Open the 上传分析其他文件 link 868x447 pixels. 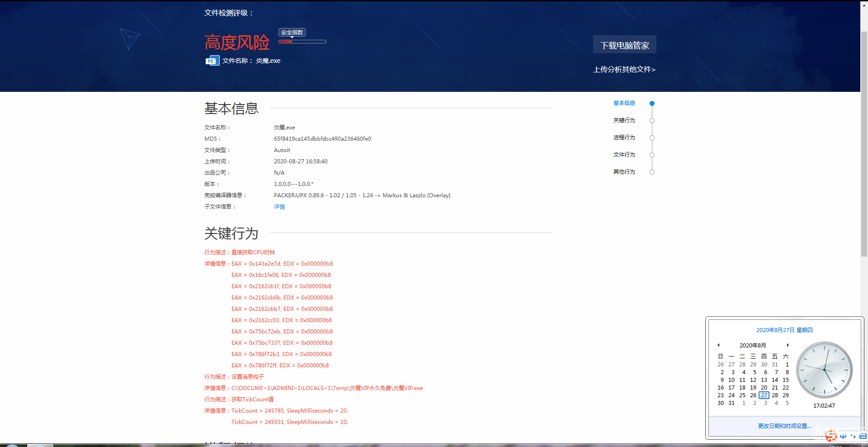point(624,70)
